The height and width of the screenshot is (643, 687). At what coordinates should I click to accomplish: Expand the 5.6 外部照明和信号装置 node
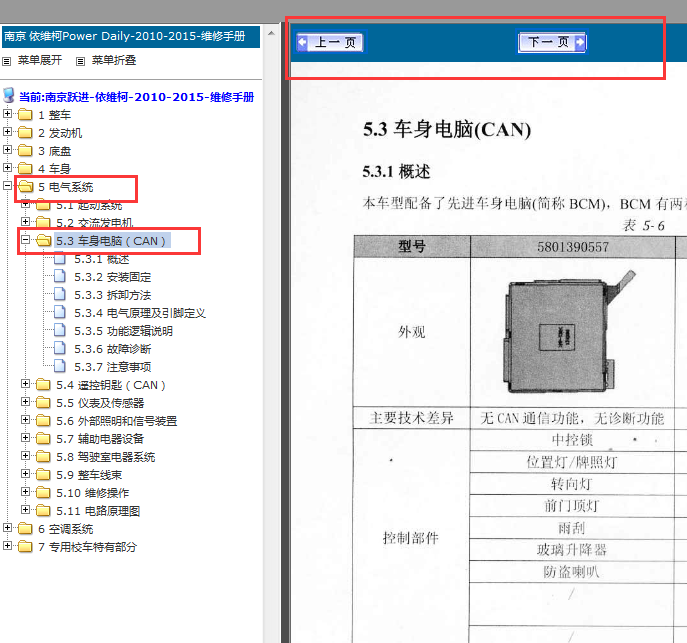pos(25,420)
